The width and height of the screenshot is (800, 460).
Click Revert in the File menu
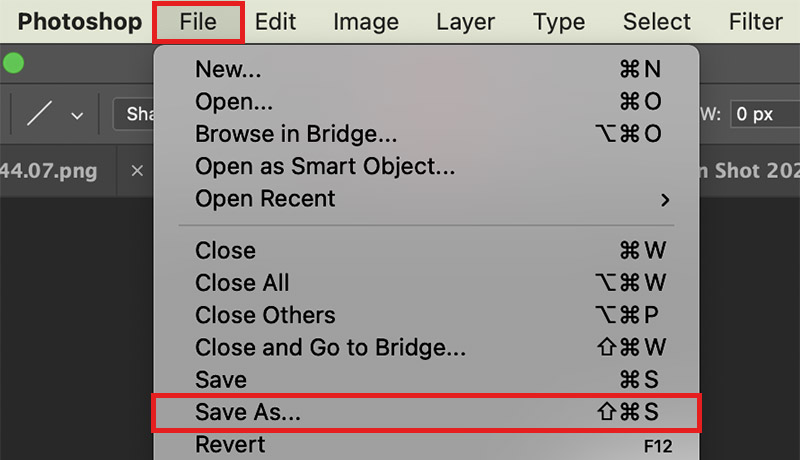(x=427, y=445)
